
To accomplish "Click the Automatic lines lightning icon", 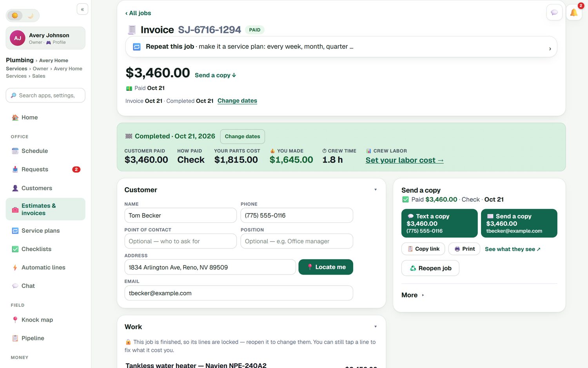I will click(x=15, y=268).
